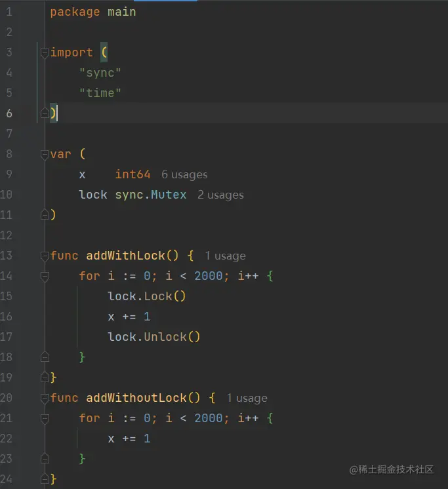Select the "sync" import string
The image size is (448, 489).
(100, 73)
